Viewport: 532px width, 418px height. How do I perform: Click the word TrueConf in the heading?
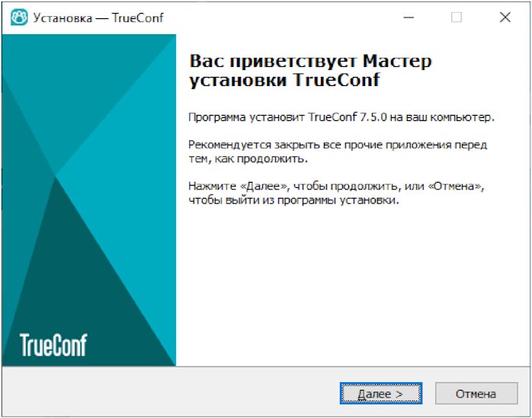[x=336, y=80]
